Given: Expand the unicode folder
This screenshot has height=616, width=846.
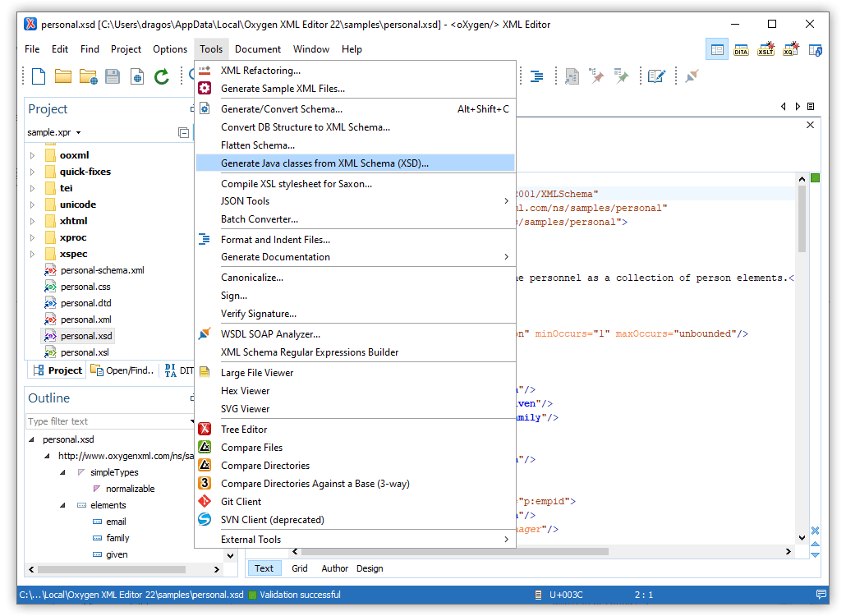Looking at the screenshot, I should (32, 205).
